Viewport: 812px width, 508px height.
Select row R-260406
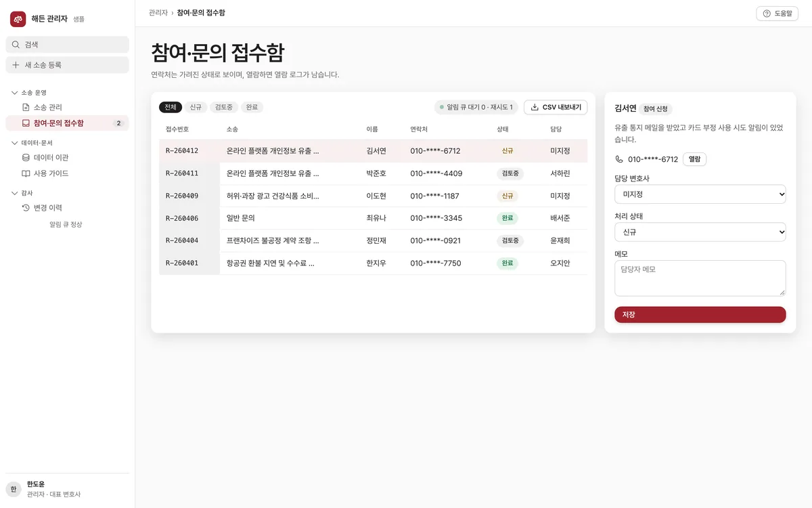click(x=373, y=218)
